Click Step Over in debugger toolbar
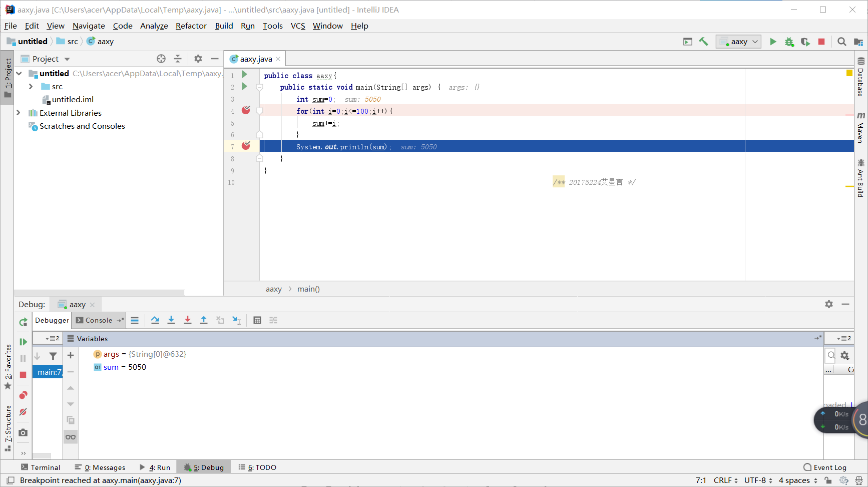Image resolution: width=868 pixels, height=487 pixels. (x=155, y=320)
